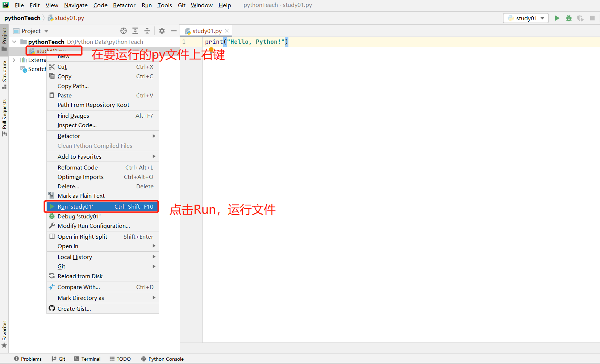Expand Add to Favorites submenu
Image resolution: width=600 pixels, height=364 pixels.
pos(103,156)
